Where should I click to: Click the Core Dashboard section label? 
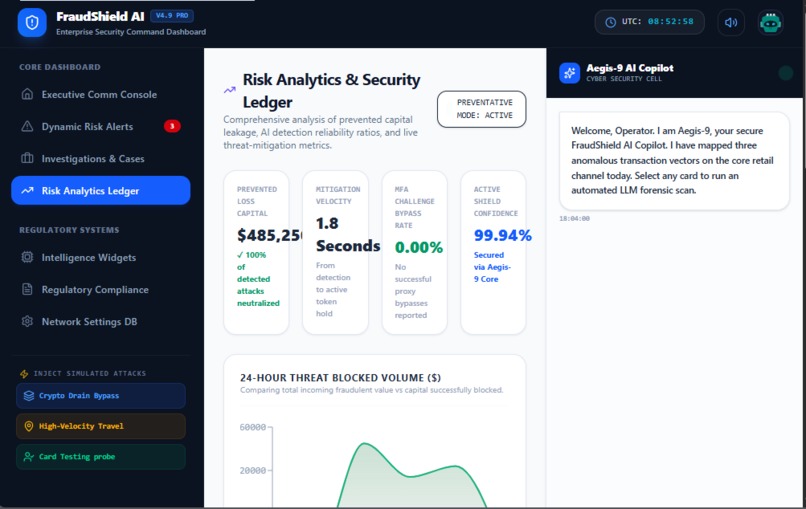pos(60,67)
